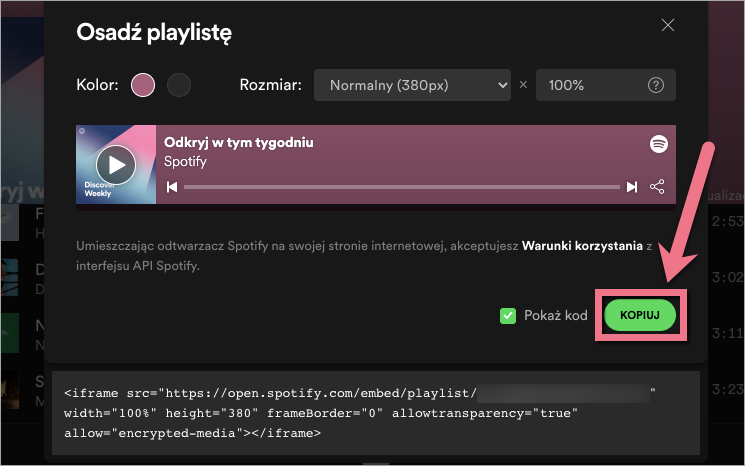
Task: Click the Odkryj w tym tygodniu title
Action: coord(239,142)
